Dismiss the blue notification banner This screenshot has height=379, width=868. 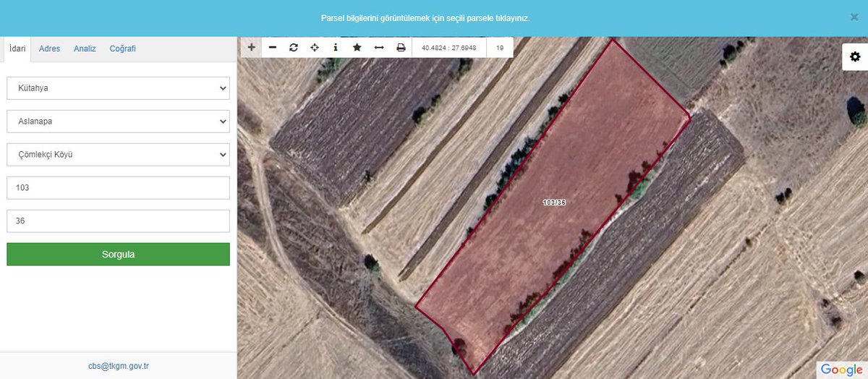[854, 17]
